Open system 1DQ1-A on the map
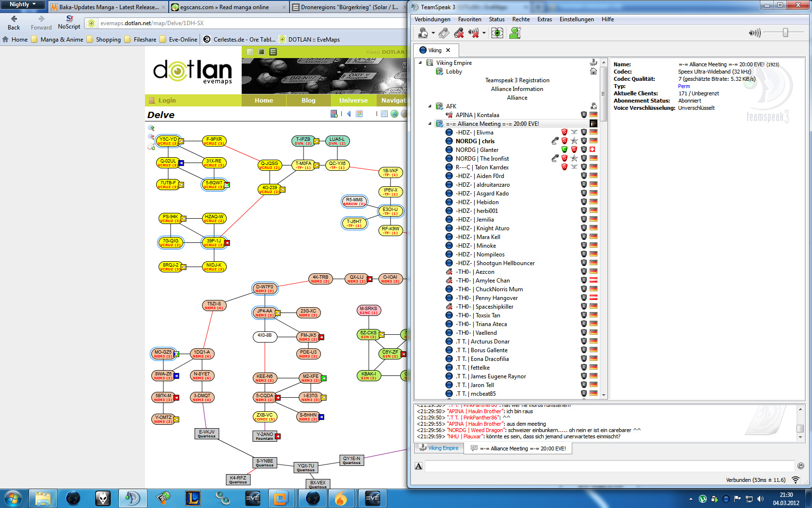This screenshot has height=508, width=812. (202, 354)
